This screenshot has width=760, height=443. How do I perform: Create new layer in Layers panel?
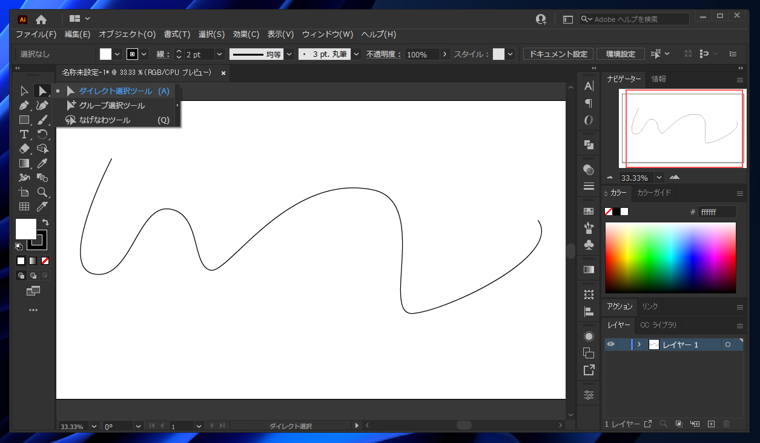click(711, 424)
